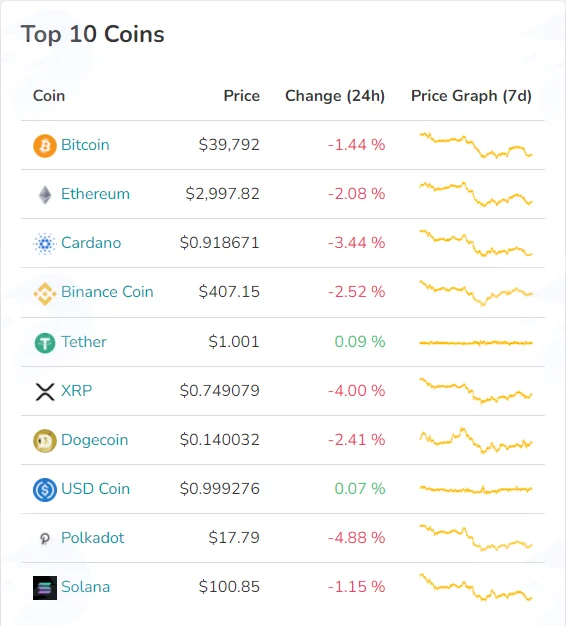566x626 pixels.
Task: Click the Dogecoin dog logo icon
Action: click(45, 441)
